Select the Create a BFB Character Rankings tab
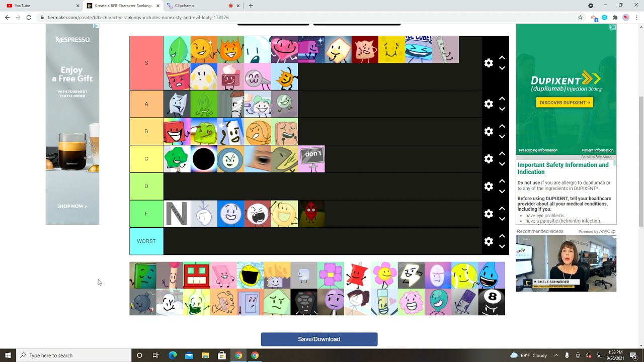 pos(123,6)
